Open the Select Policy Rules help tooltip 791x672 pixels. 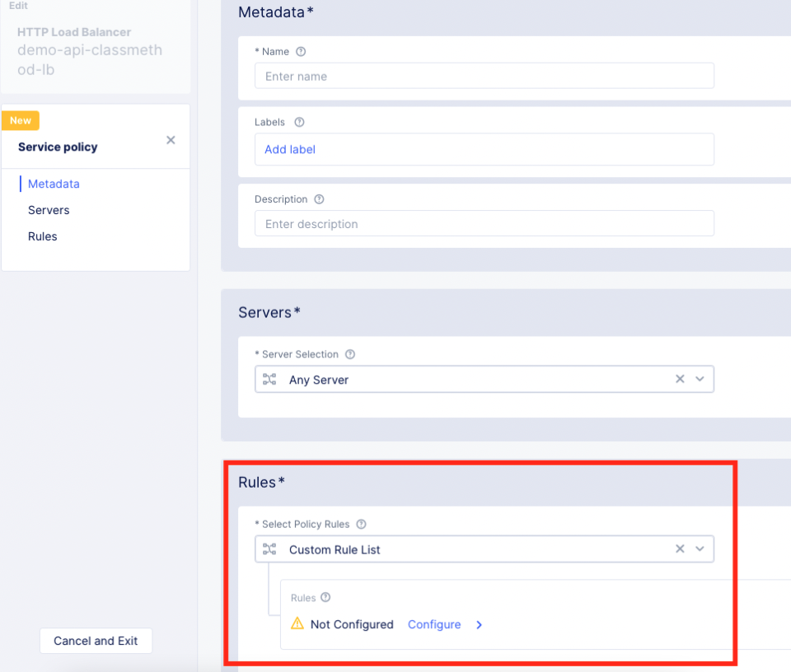tap(360, 524)
